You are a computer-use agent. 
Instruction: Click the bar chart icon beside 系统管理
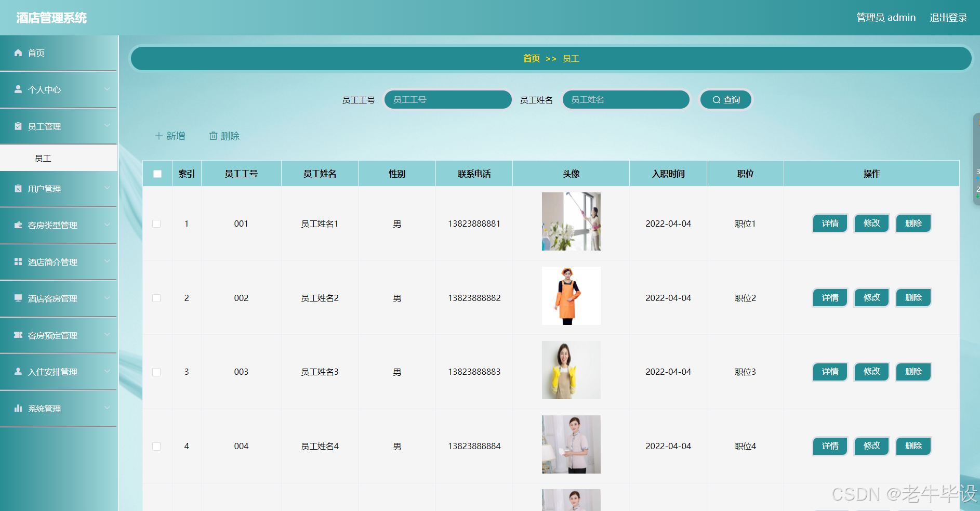coord(18,408)
